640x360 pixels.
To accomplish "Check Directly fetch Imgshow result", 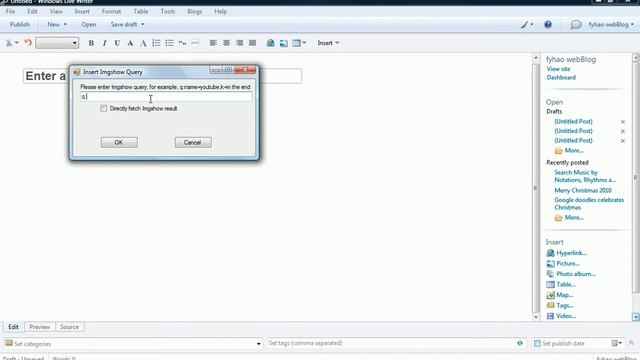I will pos(104,108).
